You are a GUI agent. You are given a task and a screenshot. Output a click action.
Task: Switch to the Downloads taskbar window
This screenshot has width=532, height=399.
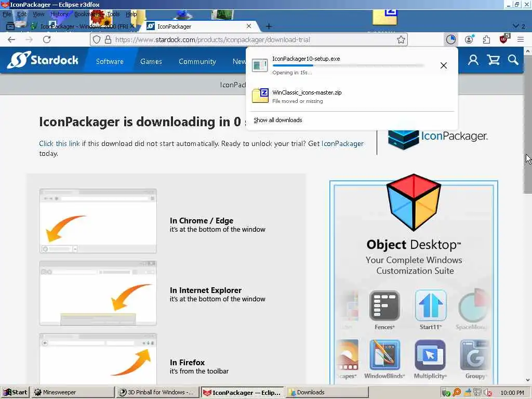(327, 392)
